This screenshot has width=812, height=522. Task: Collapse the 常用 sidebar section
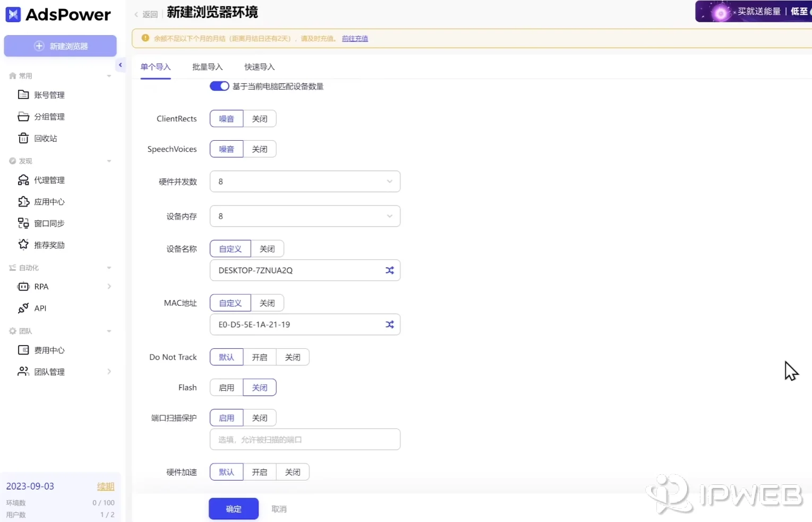(x=109, y=75)
